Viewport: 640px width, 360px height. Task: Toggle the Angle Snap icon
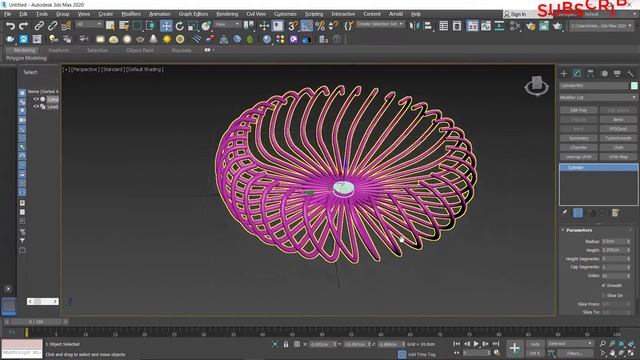tap(307, 26)
